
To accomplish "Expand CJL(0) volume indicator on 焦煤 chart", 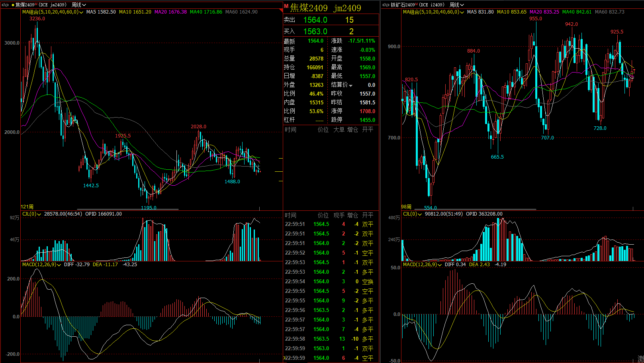I will (39, 214).
